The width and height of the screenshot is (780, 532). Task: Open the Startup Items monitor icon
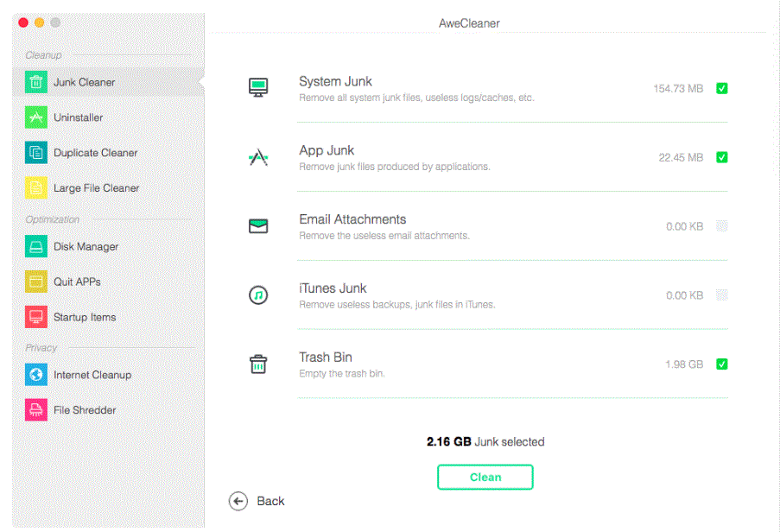[35, 317]
